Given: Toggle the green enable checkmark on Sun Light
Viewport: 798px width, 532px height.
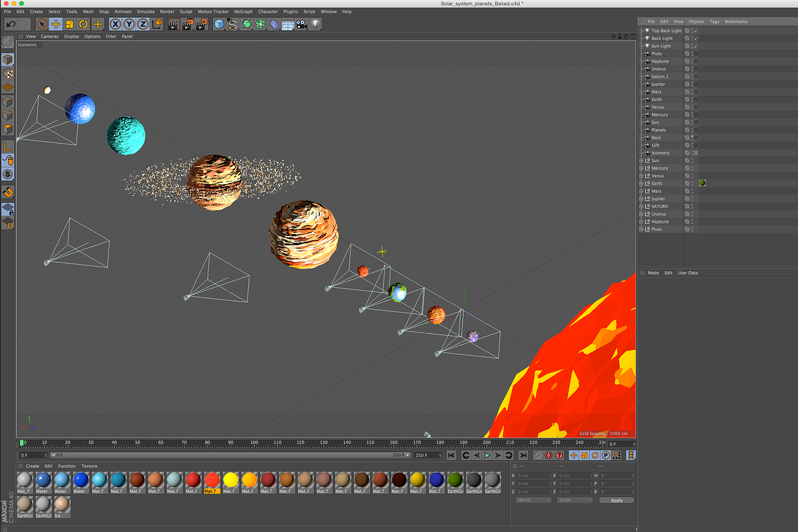Looking at the screenshot, I should click(x=696, y=46).
